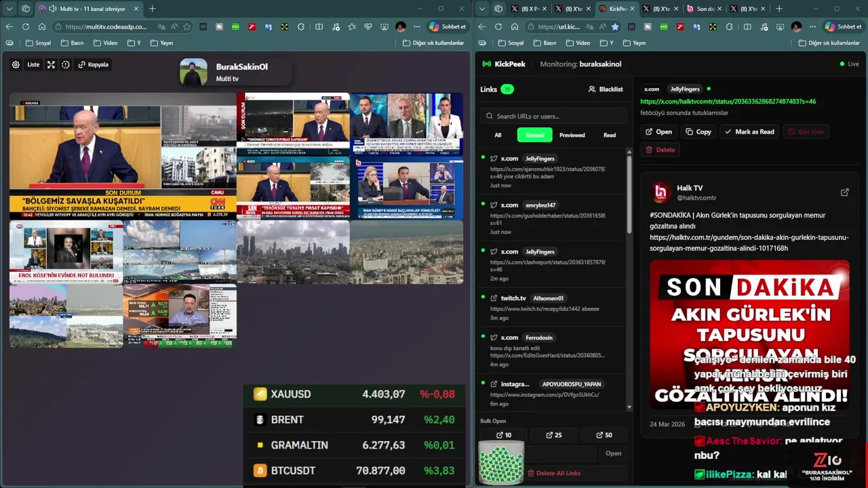
Task: Select the EROL KÖSE'NİN EVİNDE news stream tile
Action: (x=66, y=251)
